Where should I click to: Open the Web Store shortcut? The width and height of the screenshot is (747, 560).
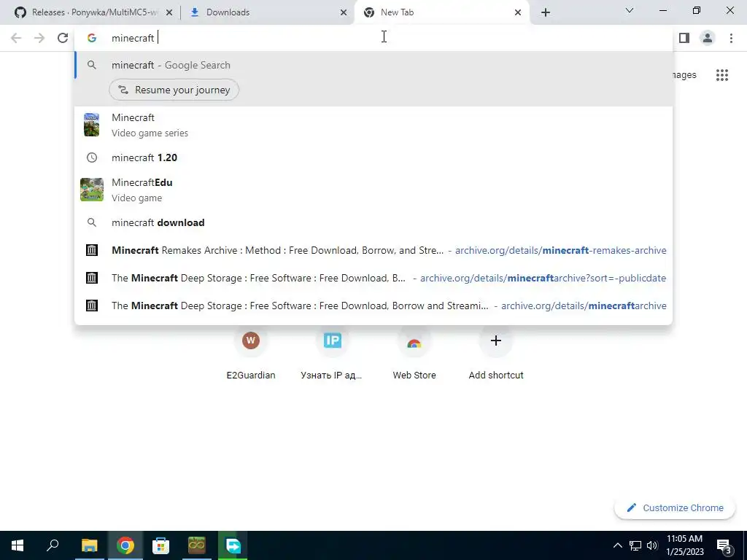point(414,354)
